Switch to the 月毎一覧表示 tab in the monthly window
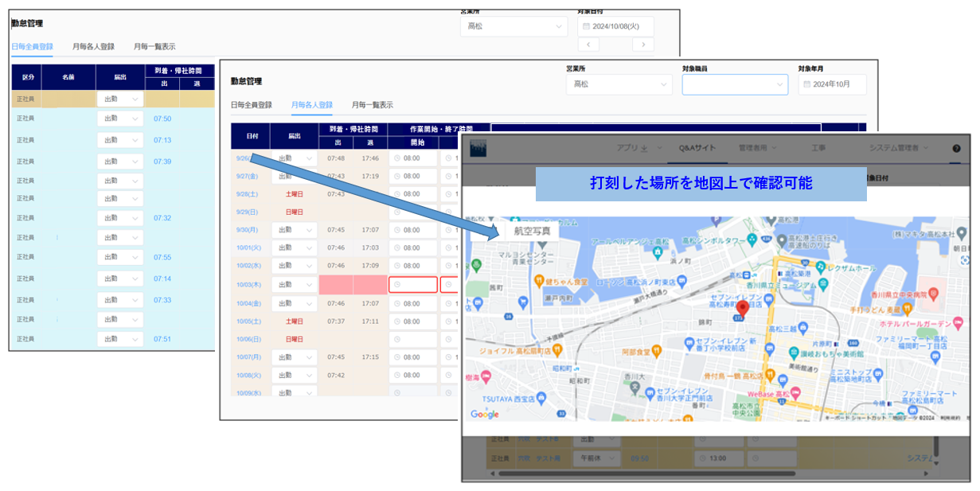 click(x=373, y=105)
